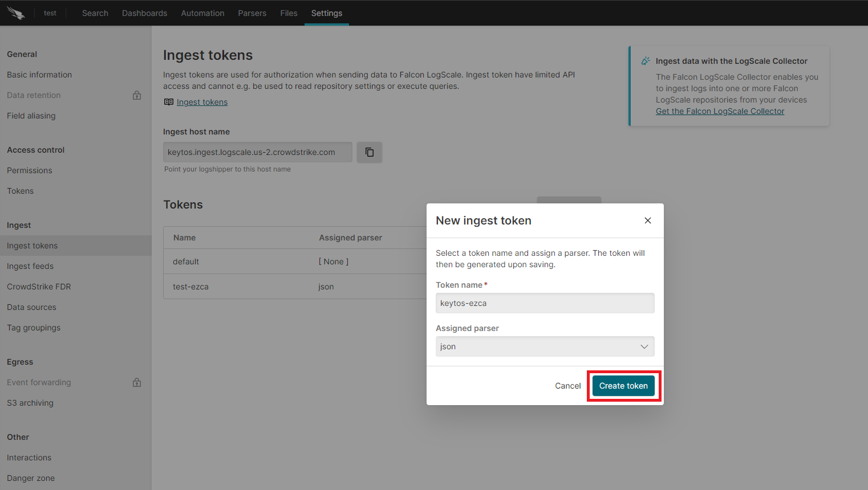Copy the ingest host name
This screenshot has height=490, width=868.
370,152
